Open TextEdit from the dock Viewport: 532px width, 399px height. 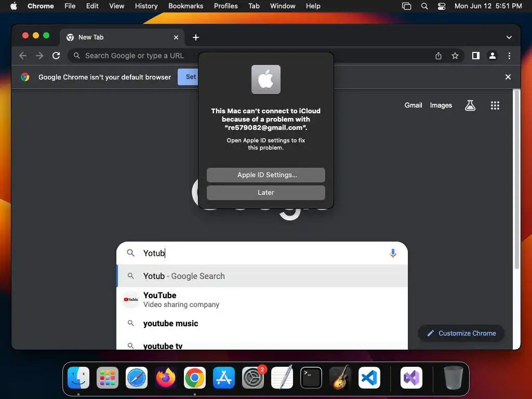pyautogui.click(x=282, y=378)
